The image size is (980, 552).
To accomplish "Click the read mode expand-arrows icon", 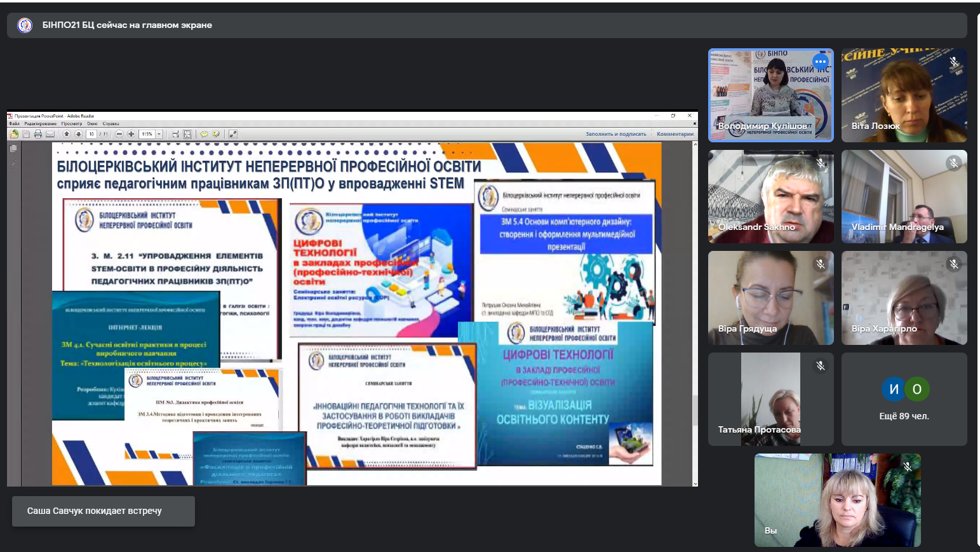I will point(233,134).
